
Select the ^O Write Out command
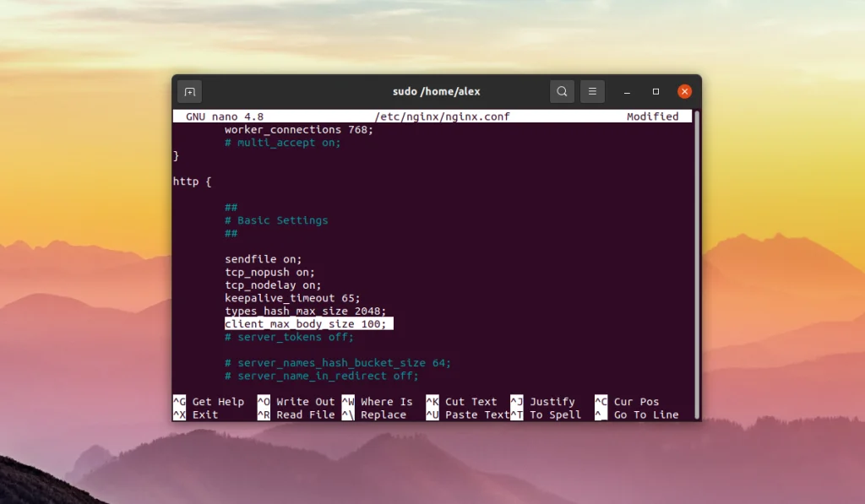tap(296, 402)
